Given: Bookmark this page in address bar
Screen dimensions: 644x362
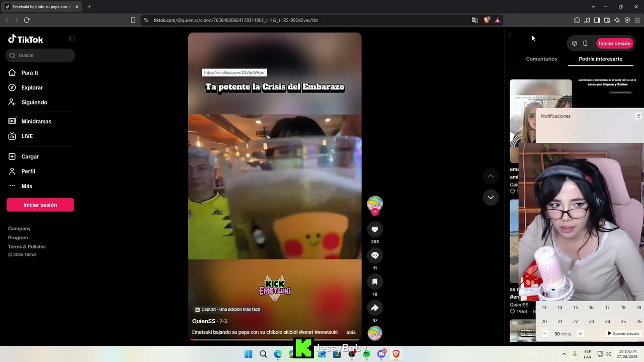Looking at the screenshot, I should [x=133, y=20].
